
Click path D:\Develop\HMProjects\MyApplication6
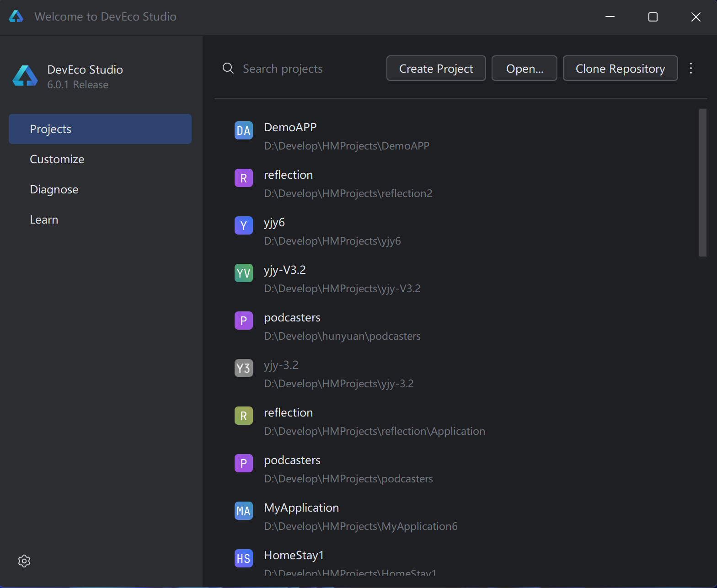pyautogui.click(x=361, y=526)
